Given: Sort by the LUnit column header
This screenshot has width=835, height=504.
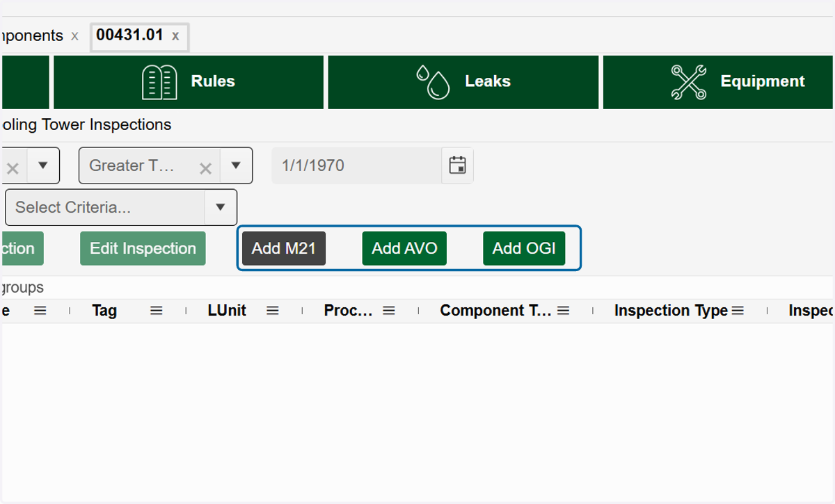Looking at the screenshot, I should pos(227,311).
